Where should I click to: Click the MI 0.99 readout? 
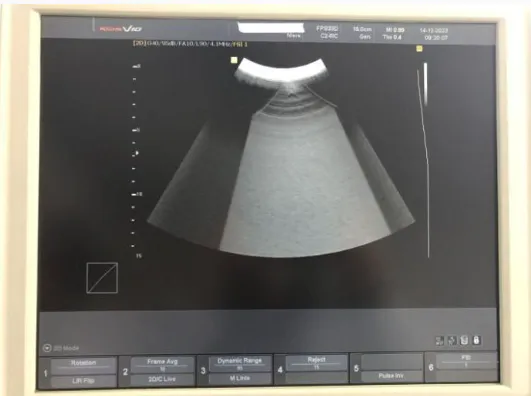click(395, 30)
